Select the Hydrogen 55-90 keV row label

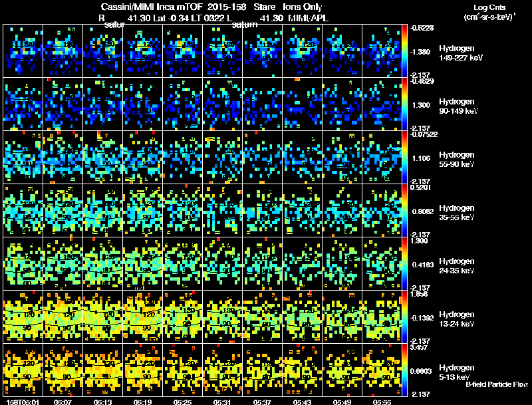point(457,160)
